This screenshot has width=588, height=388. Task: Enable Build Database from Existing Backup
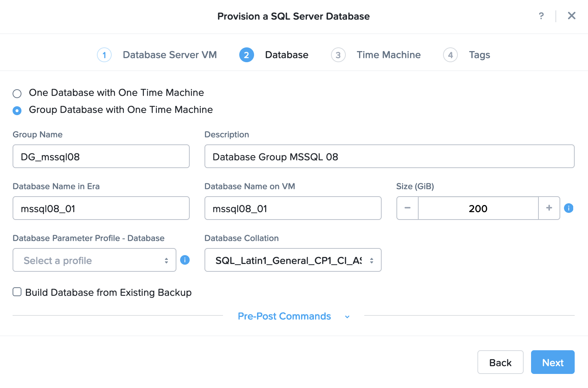click(x=17, y=292)
